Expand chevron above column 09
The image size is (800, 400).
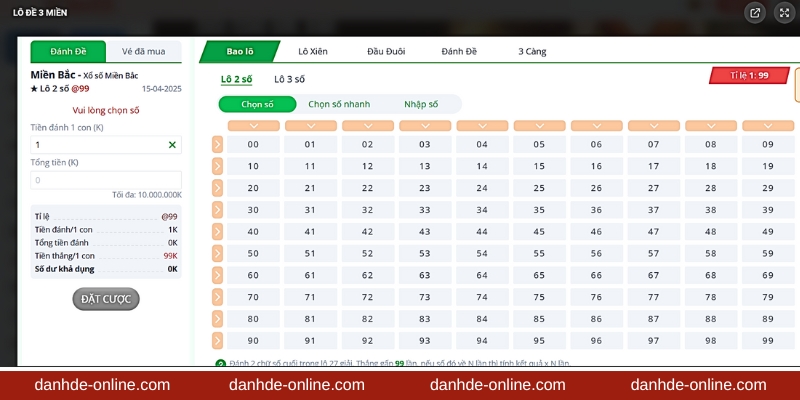point(767,126)
